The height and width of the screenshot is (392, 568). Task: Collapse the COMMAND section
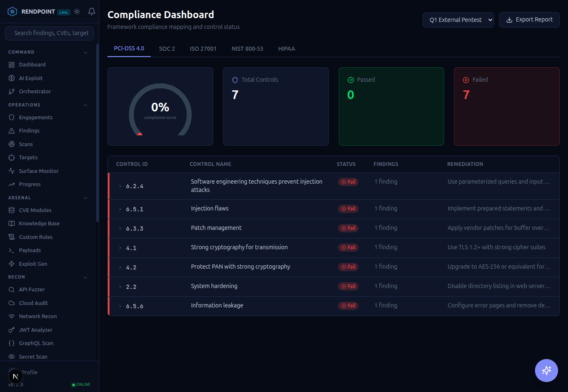click(86, 52)
